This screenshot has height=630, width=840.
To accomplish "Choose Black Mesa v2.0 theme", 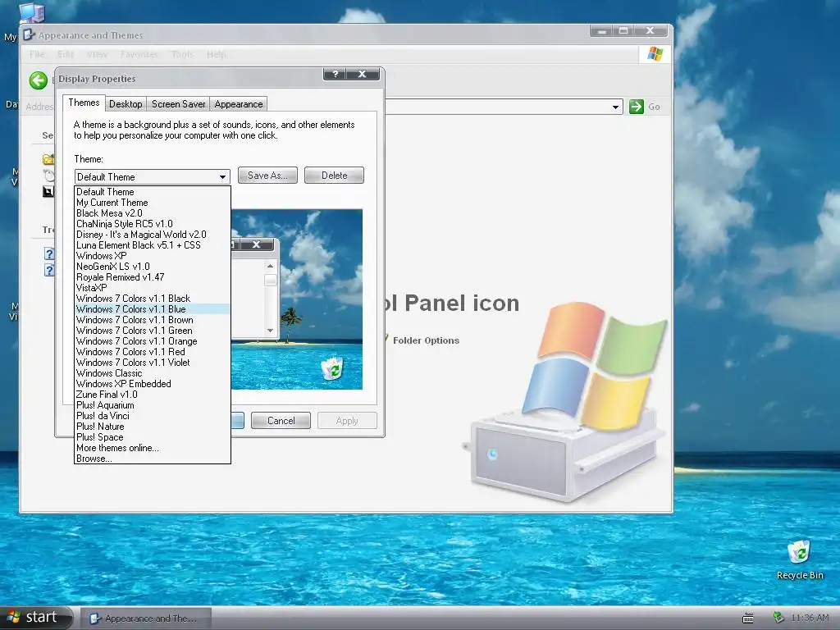I will point(152,213).
